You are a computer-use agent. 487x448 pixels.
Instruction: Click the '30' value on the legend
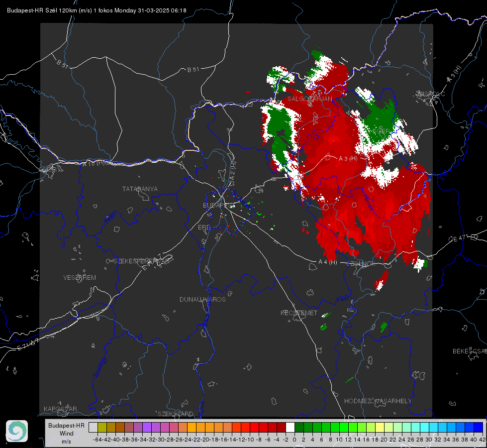429,440
